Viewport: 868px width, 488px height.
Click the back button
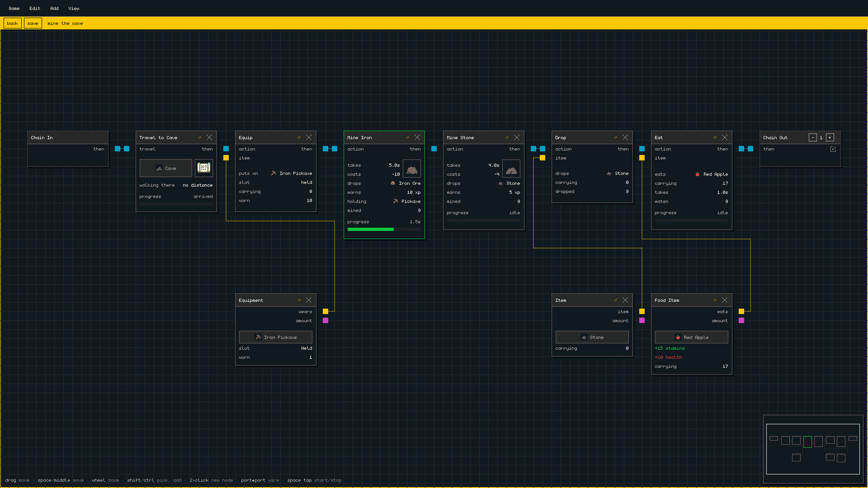pos(13,23)
